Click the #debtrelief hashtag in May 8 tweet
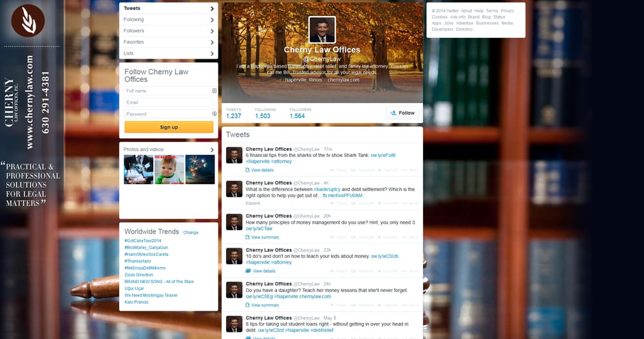Image resolution: width=644 pixels, height=339 pixels. [x=321, y=330]
